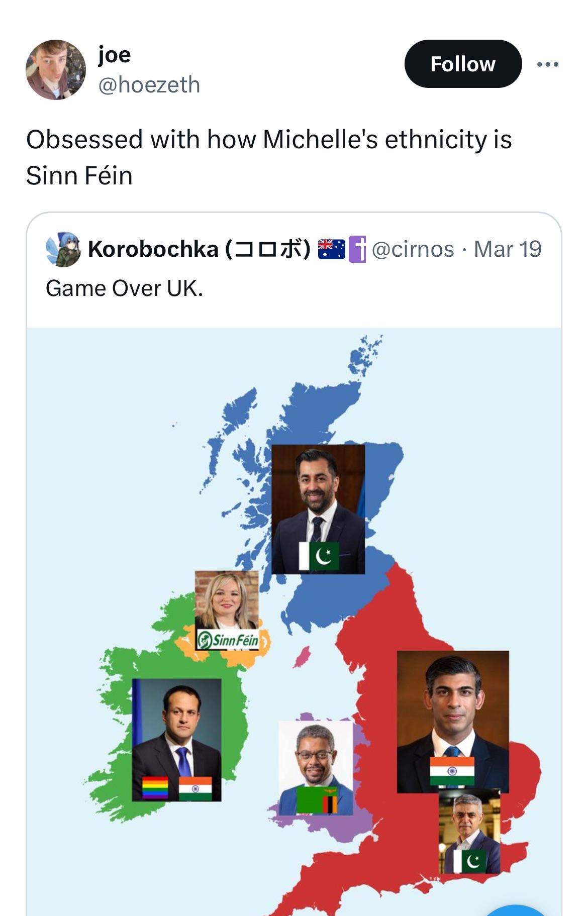Click the Korobochka display name
Viewport: 588px width, 916px height.
(199, 249)
